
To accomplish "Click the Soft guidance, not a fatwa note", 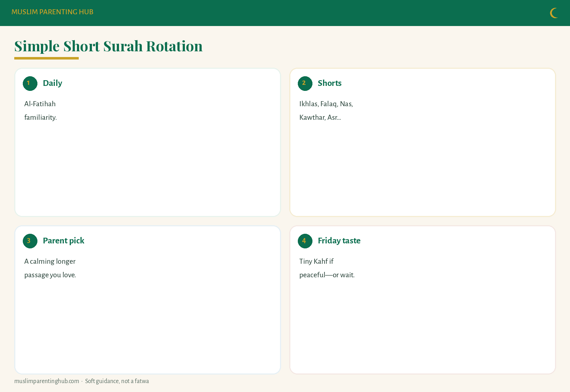I will click(117, 381).
